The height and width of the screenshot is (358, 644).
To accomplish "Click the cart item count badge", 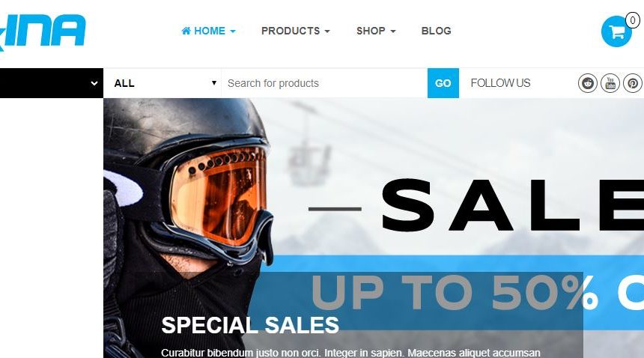I will (633, 20).
